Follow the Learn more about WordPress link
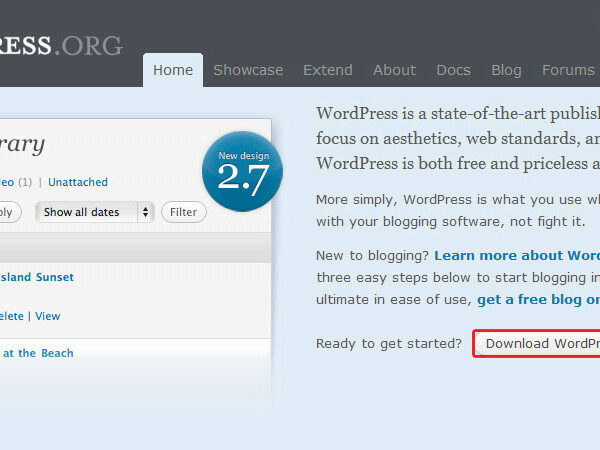Image resolution: width=600 pixels, height=450 pixels. [x=516, y=255]
